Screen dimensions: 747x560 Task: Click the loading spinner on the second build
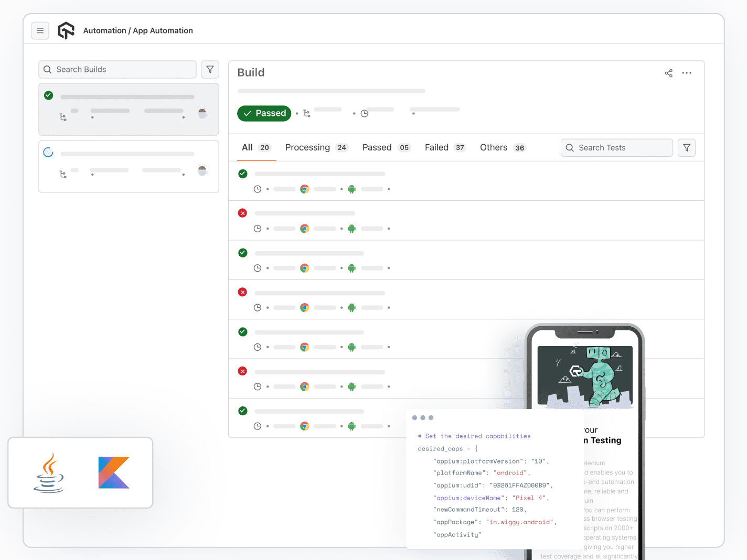[48, 152]
